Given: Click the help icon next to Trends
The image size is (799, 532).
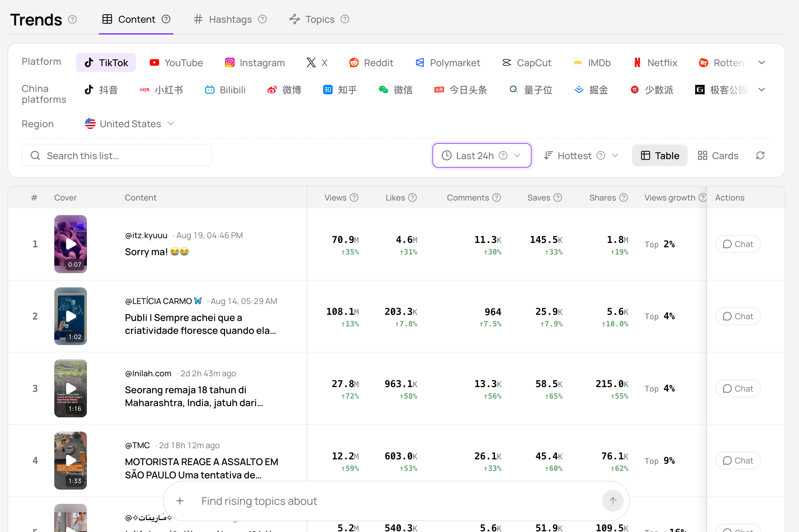Looking at the screenshot, I should pyautogui.click(x=72, y=19).
